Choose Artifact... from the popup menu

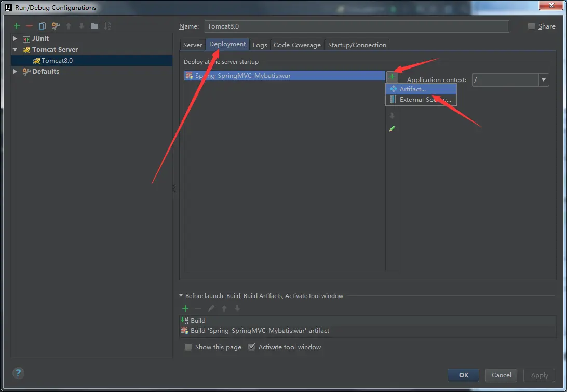(x=421, y=89)
